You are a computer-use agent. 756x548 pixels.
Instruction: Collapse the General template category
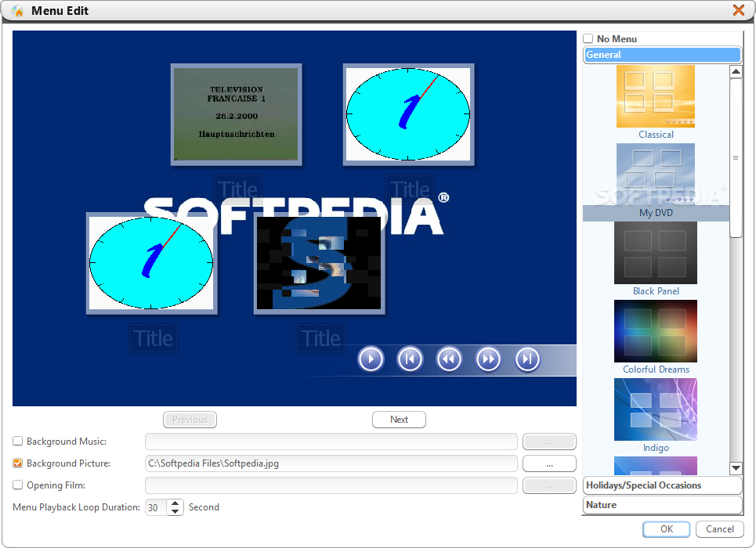click(x=663, y=55)
